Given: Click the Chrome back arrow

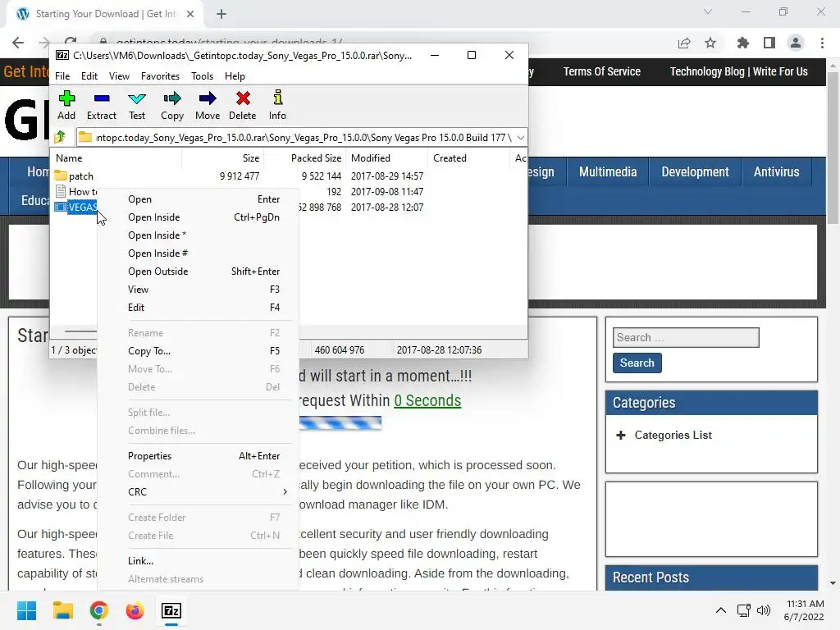Looking at the screenshot, I should pyautogui.click(x=18, y=43).
